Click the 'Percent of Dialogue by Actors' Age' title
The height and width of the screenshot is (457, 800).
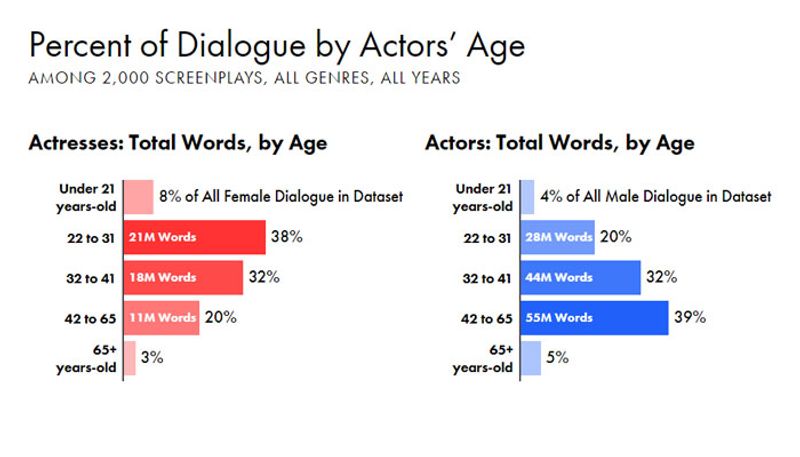[276, 46]
